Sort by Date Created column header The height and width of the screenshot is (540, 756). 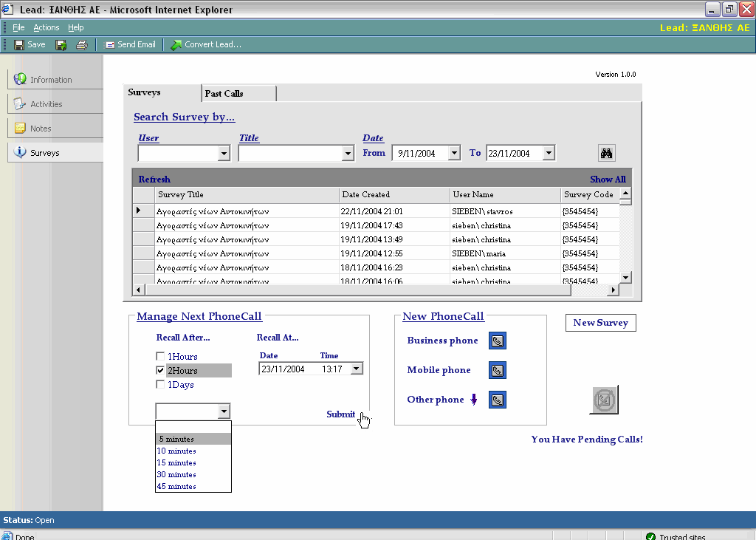pos(394,194)
